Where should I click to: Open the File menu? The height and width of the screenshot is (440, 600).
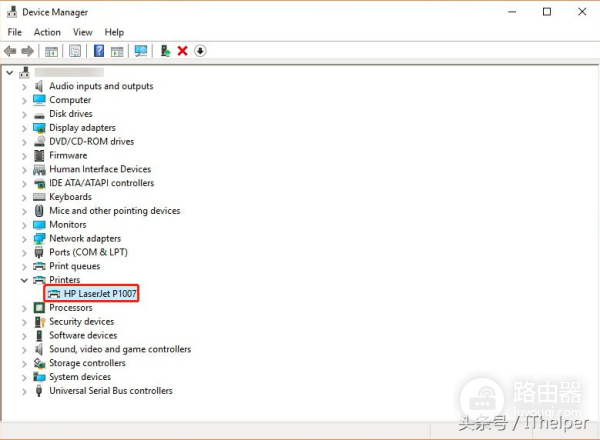[x=14, y=32]
